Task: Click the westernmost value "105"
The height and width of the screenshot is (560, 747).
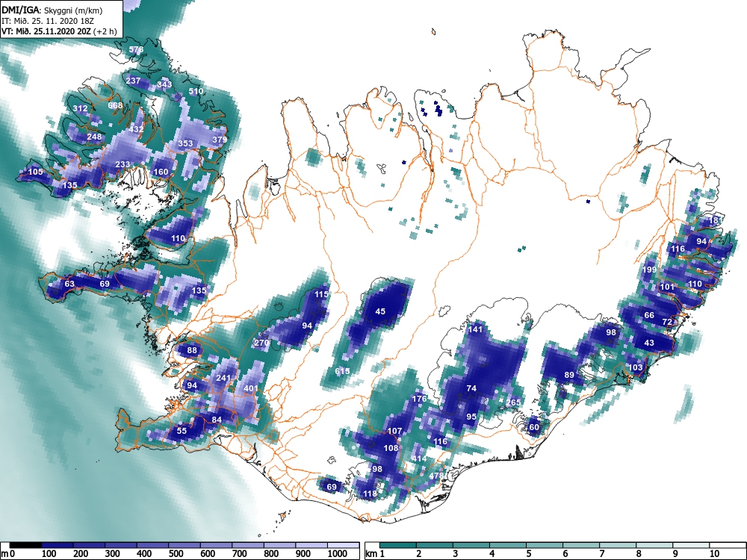Action: (x=36, y=172)
